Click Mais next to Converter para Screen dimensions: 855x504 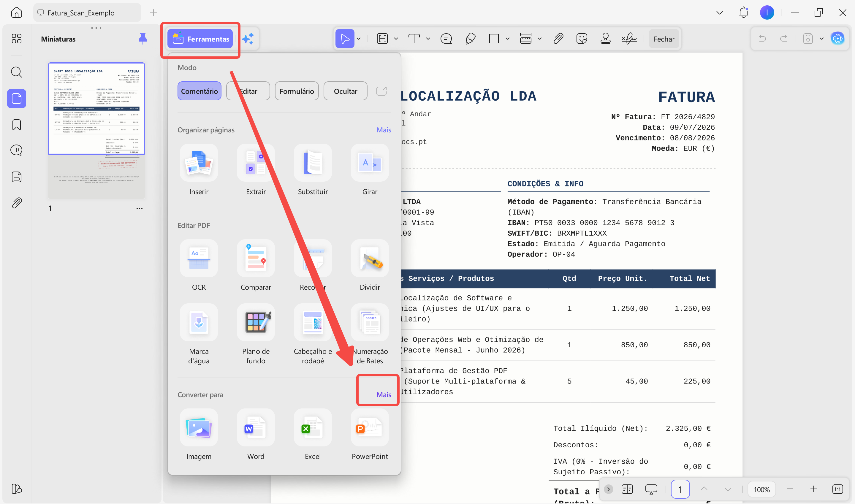[x=384, y=394]
